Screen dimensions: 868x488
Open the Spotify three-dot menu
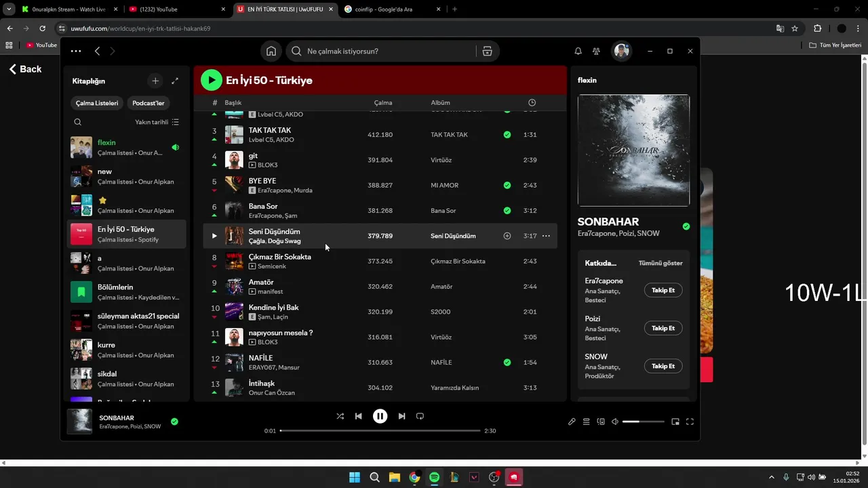[76, 51]
